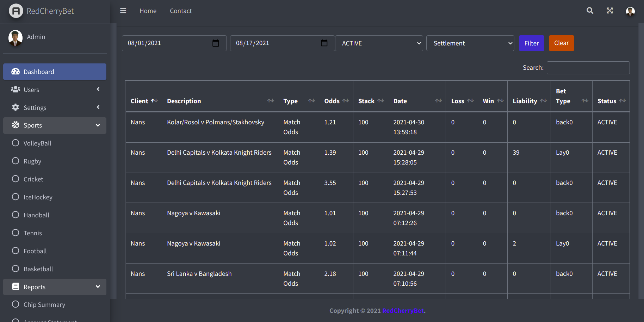Click odds value 1.02
This screenshot has width=644, height=322.
(x=330, y=243)
